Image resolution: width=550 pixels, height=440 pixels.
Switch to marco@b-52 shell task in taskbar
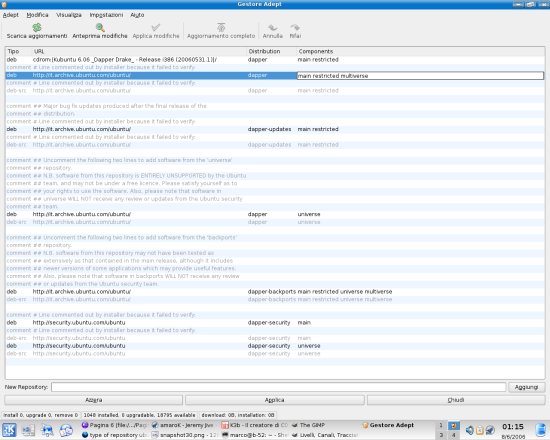255,435
